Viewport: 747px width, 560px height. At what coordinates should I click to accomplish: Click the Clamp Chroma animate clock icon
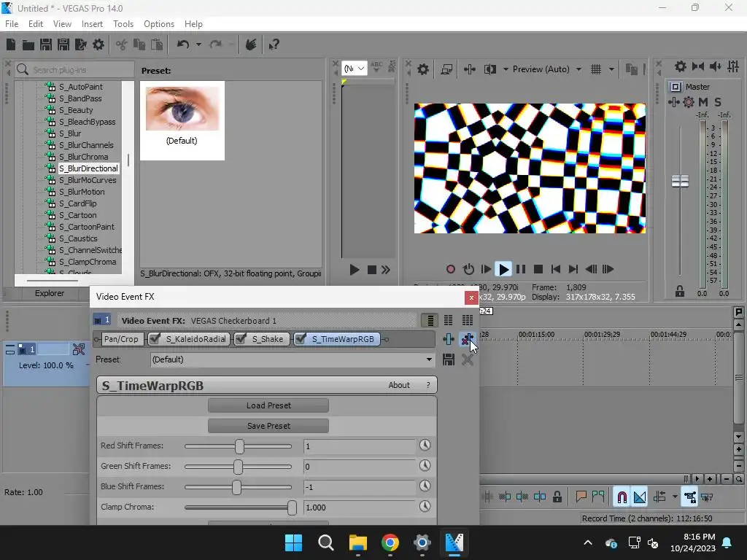click(x=425, y=507)
